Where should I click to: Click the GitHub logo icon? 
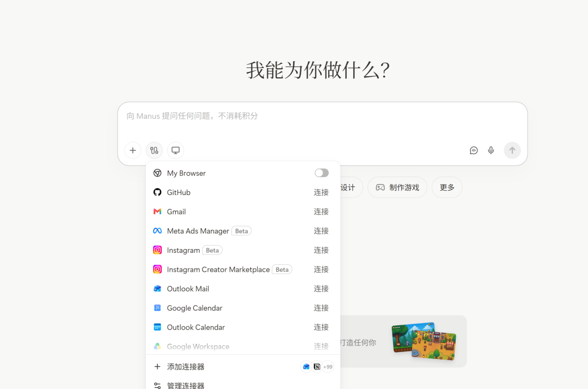[x=157, y=192]
